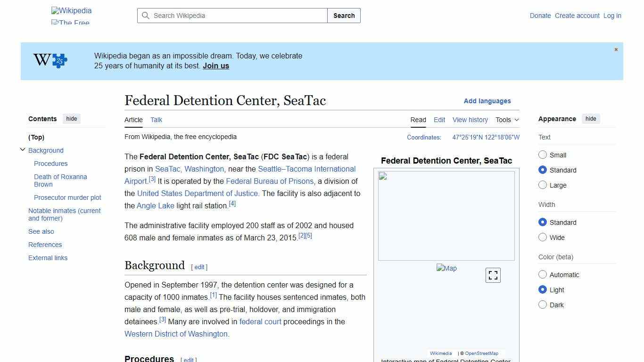
Task: Click the search magnifier icon
Action: click(146, 16)
